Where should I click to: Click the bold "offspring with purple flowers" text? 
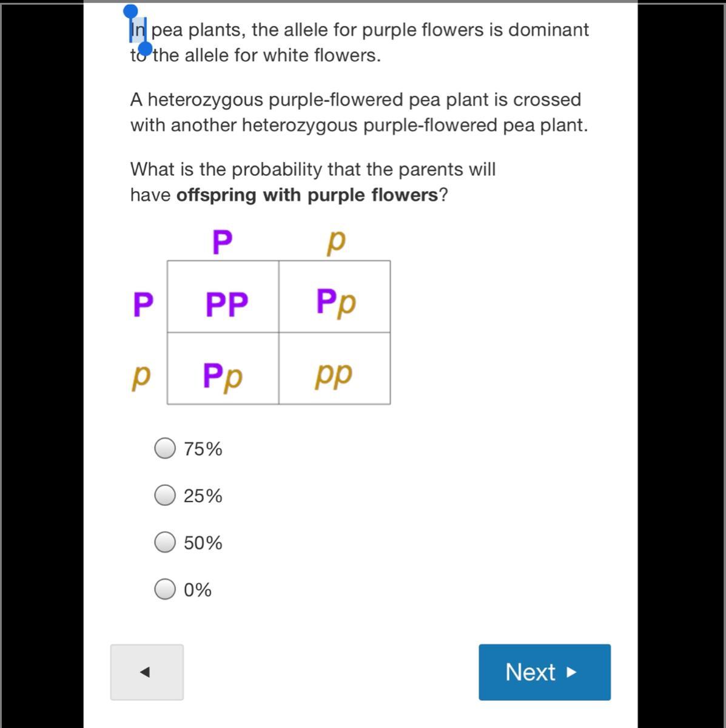click(x=307, y=195)
